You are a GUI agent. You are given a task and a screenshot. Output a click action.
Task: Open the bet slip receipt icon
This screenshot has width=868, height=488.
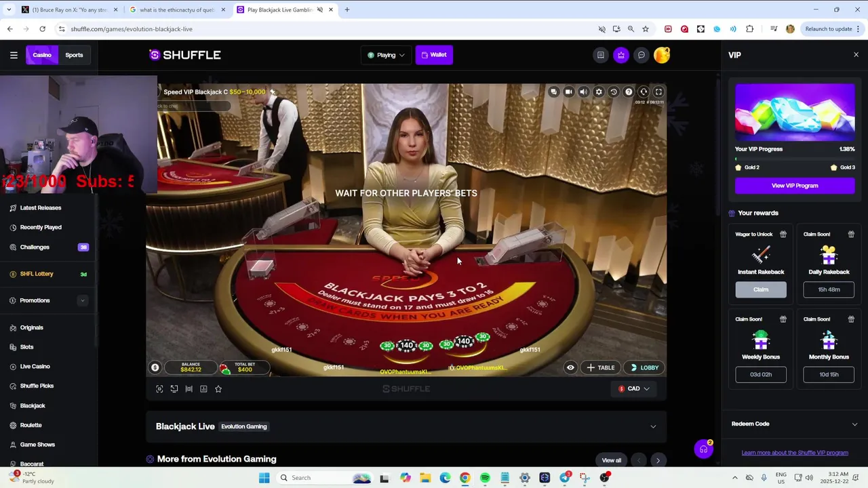(601, 55)
